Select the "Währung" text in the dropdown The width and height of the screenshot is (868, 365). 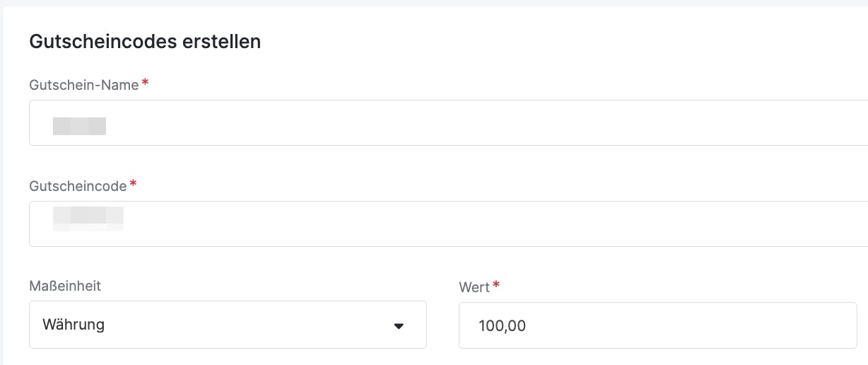pyautogui.click(x=74, y=325)
